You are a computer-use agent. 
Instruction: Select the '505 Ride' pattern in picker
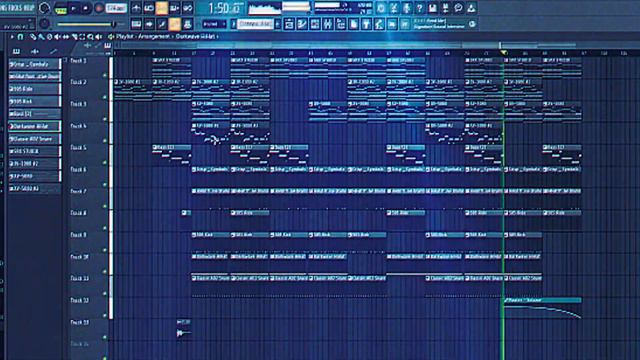tap(35, 89)
